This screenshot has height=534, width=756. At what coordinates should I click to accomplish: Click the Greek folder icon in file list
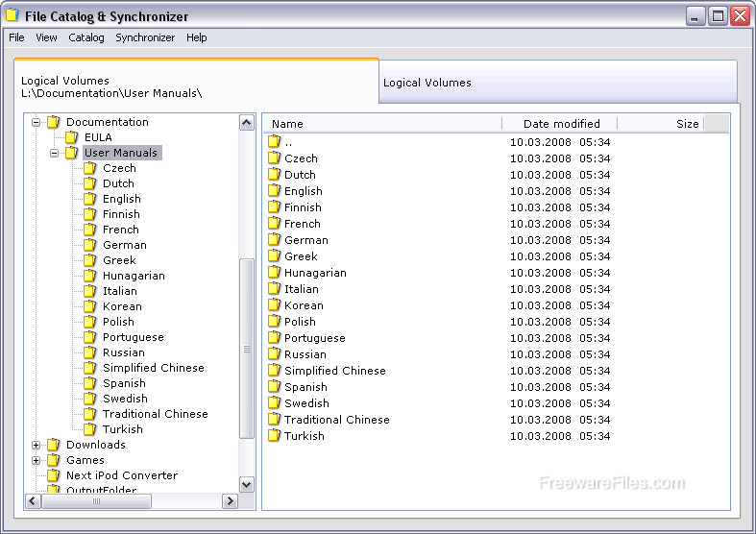(274, 255)
